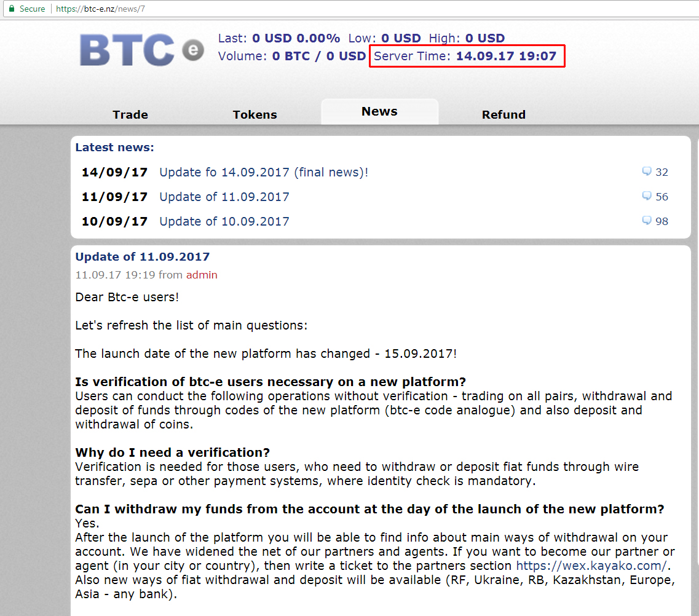Click 'Is verification of btc-e users necessary' heading
Viewport: 699px width, 616px height.
tap(271, 382)
